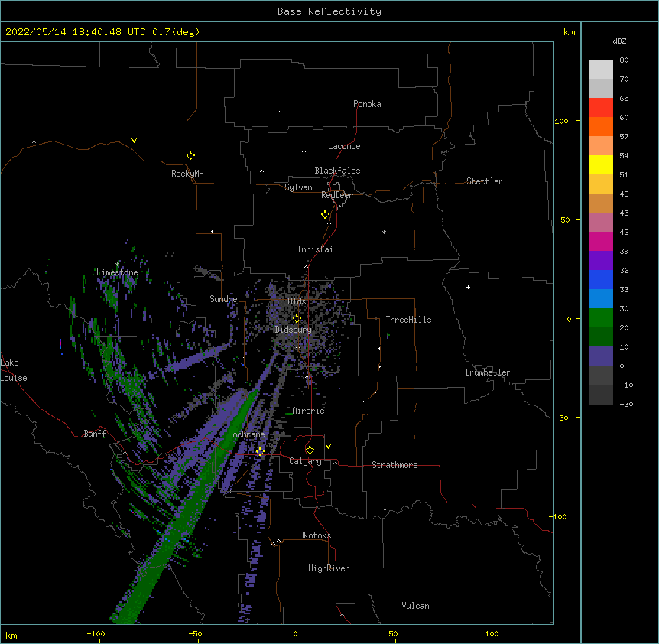Click the -100 tick label on bottom axis
659x644 pixels.
point(96,633)
